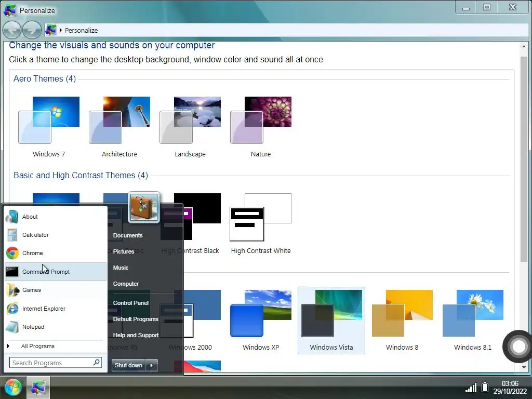Image resolution: width=532 pixels, height=399 pixels.
Task: Click the Personalize icon in the address bar
Action: pyautogui.click(x=50, y=30)
